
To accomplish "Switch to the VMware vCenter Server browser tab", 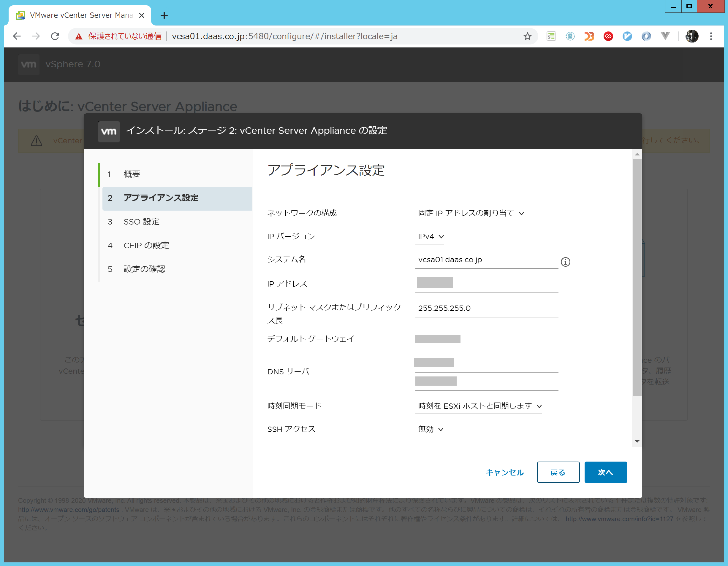I will (x=80, y=15).
